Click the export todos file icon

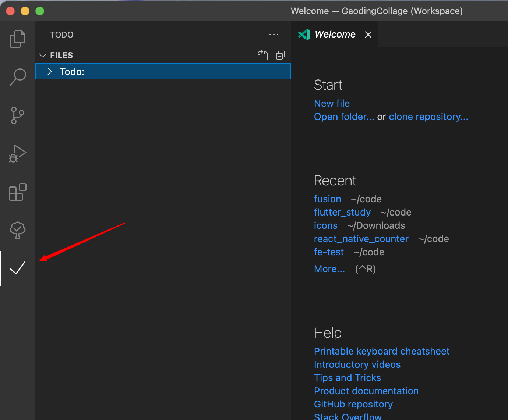[x=263, y=55]
